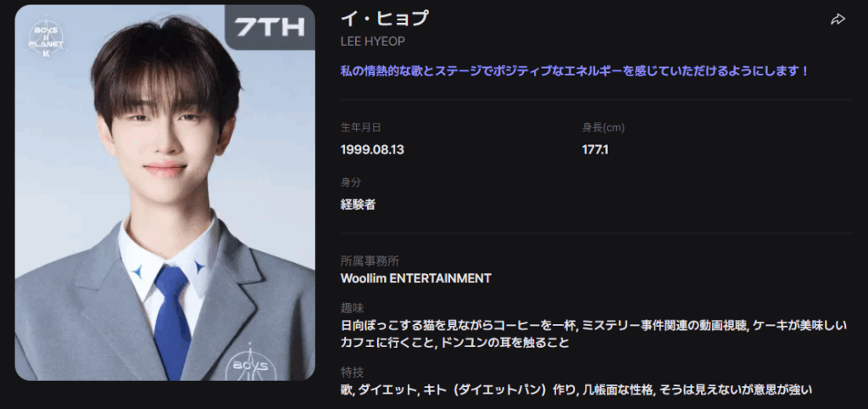
Task: Open the contestant profile photo
Action: click(x=165, y=193)
